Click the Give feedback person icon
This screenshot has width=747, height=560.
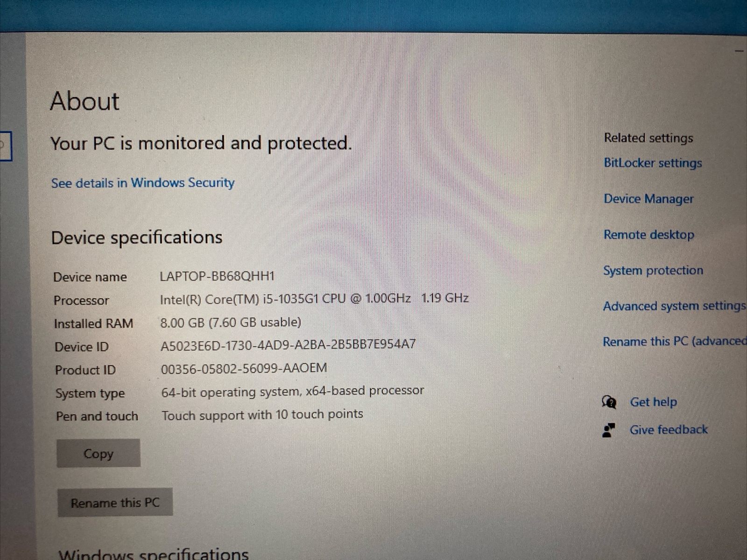608,430
